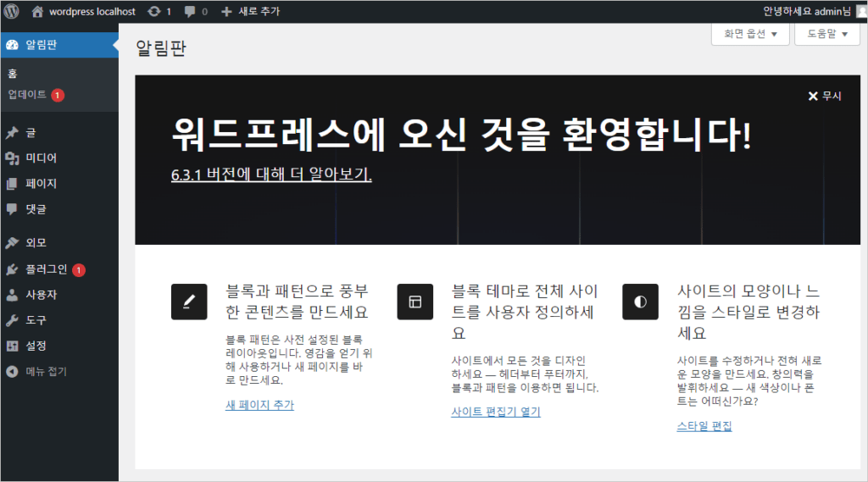Click the red badge next to 플러그인
The height and width of the screenshot is (482, 868).
coord(79,270)
